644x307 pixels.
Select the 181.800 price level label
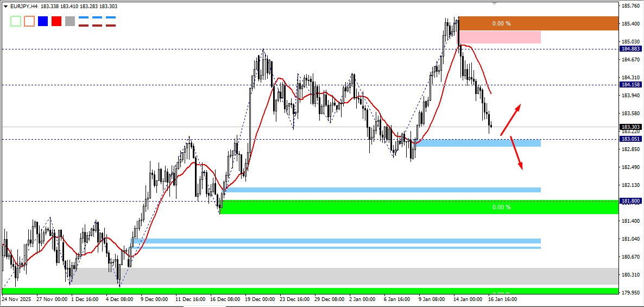[632, 202]
